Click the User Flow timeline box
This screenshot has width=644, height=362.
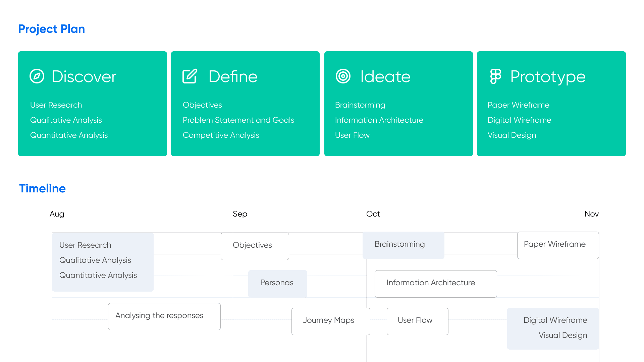coord(417,321)
